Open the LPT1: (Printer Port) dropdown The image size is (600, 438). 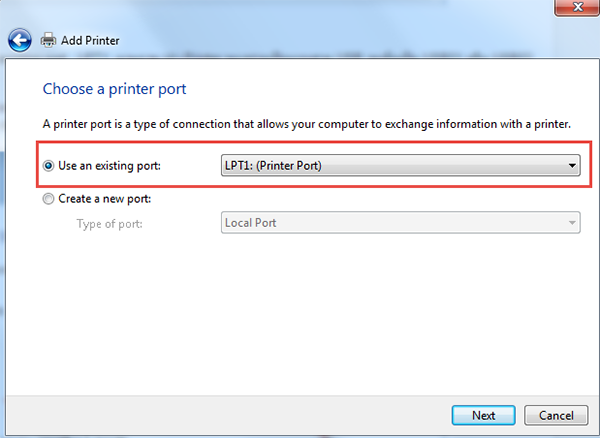point(401,165)
